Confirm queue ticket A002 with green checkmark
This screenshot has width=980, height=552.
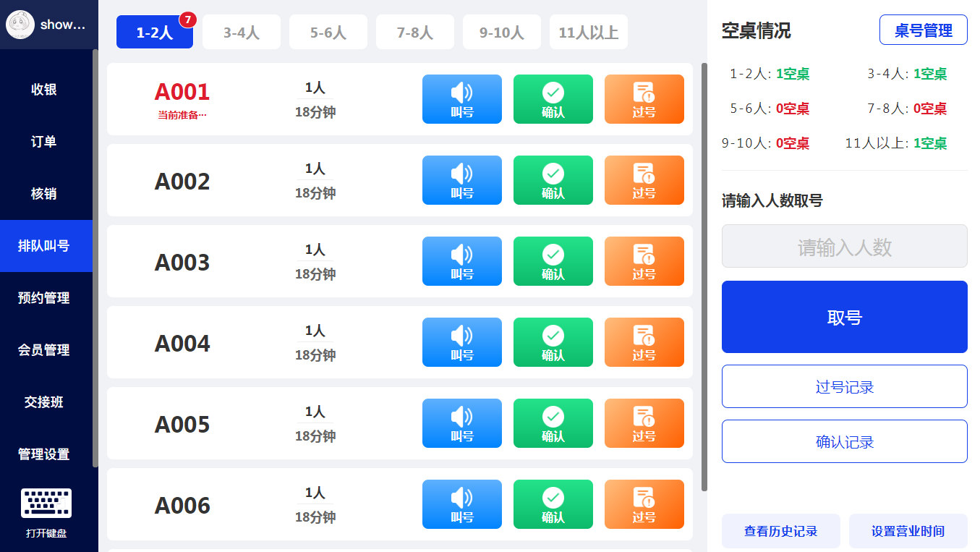[553, 180]
